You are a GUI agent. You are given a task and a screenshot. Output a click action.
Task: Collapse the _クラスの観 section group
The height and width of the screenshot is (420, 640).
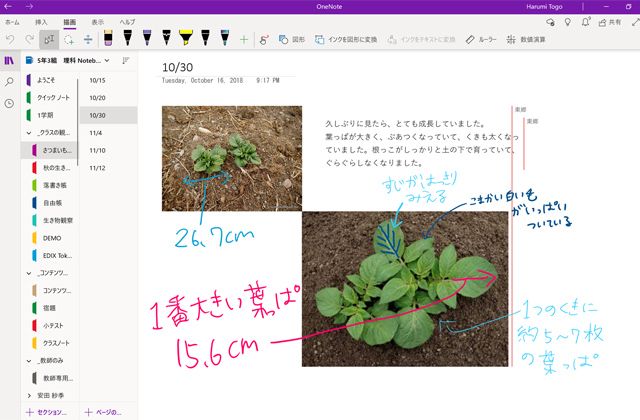coord(29,133)
